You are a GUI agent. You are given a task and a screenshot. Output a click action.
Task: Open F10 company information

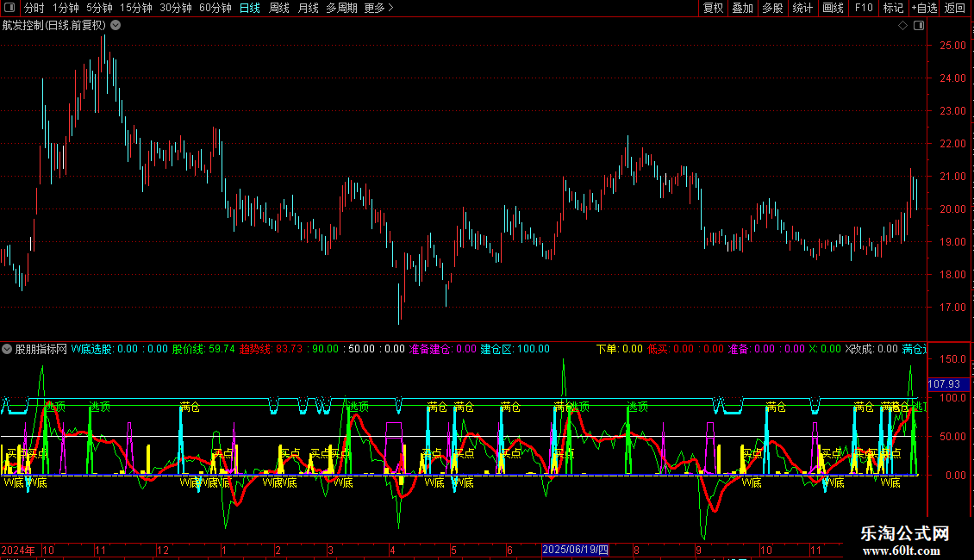864,9
